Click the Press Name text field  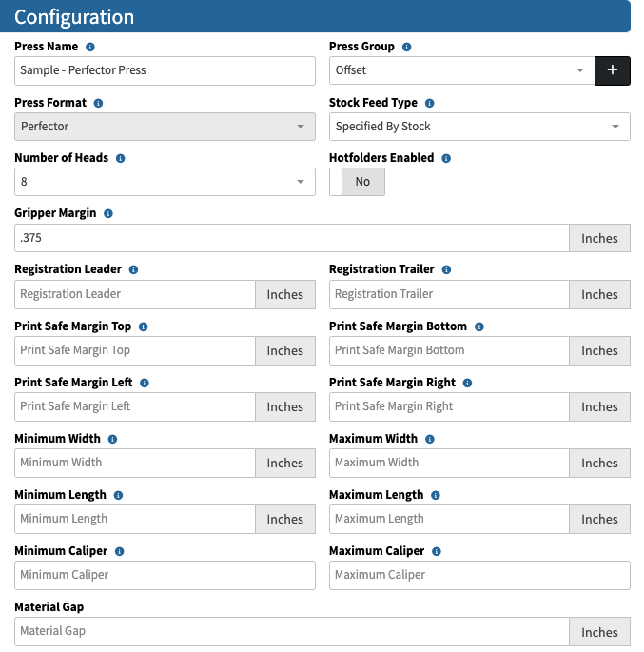(x=165, y=70)
